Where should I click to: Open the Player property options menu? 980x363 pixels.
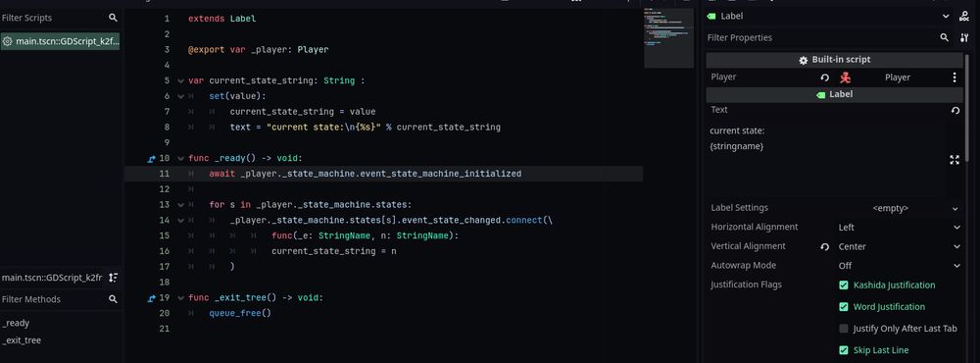tap(955, 78)
